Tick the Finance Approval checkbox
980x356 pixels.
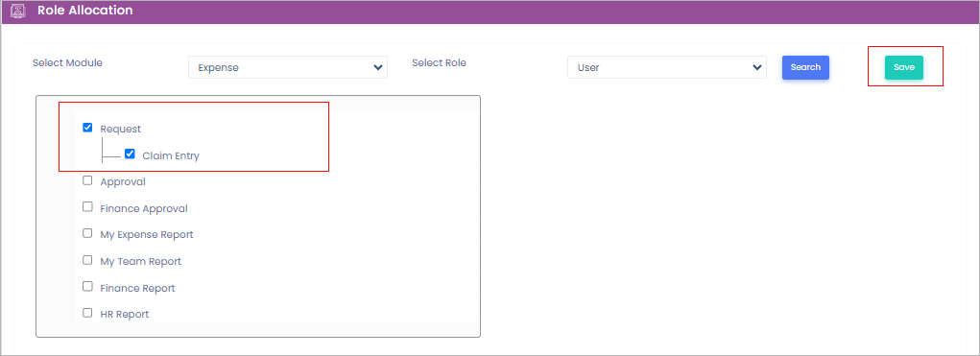point(87,206)
